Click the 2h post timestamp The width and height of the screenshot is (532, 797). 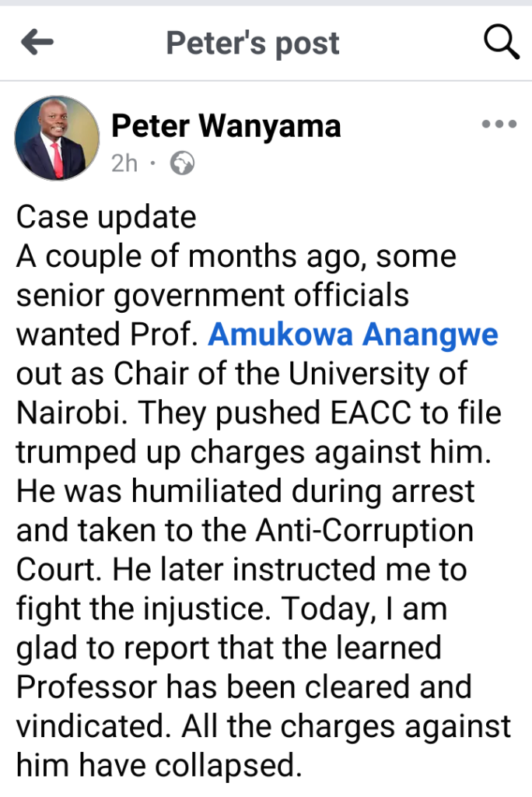[x=124, y=163]
